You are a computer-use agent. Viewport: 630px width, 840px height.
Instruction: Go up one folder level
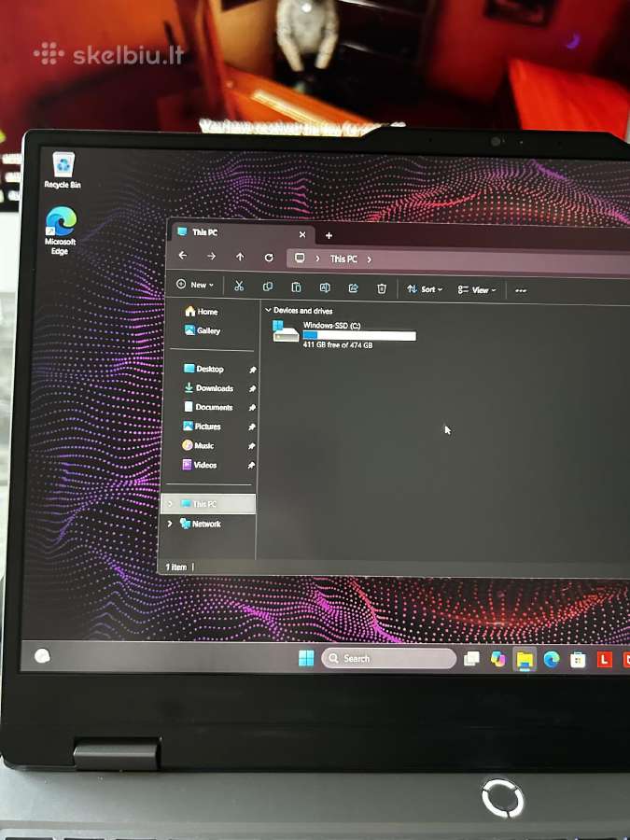pyautogui.click(x=240, y=258)
